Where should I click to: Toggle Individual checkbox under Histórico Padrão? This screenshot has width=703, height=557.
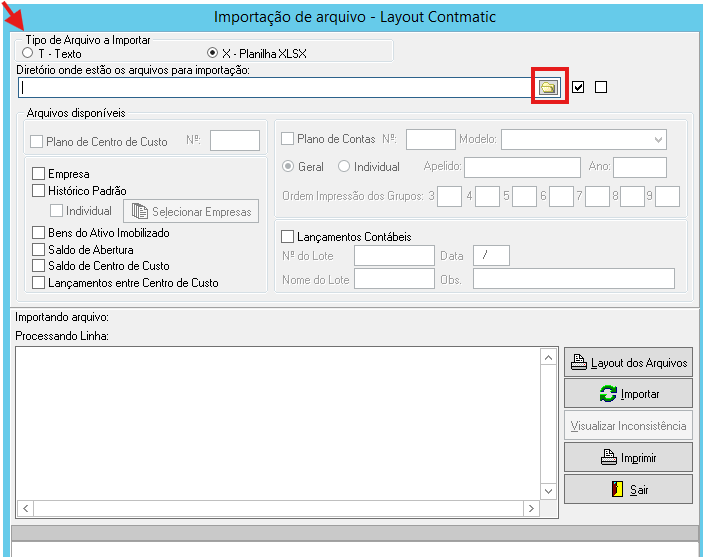(56, 211)
